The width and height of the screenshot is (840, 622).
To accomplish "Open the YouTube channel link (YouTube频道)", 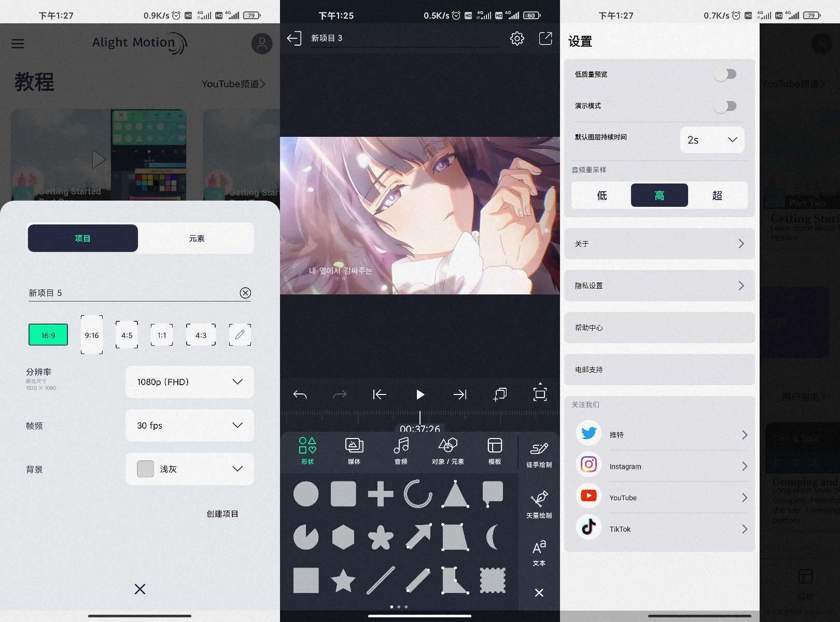I will tap(233, 84).
